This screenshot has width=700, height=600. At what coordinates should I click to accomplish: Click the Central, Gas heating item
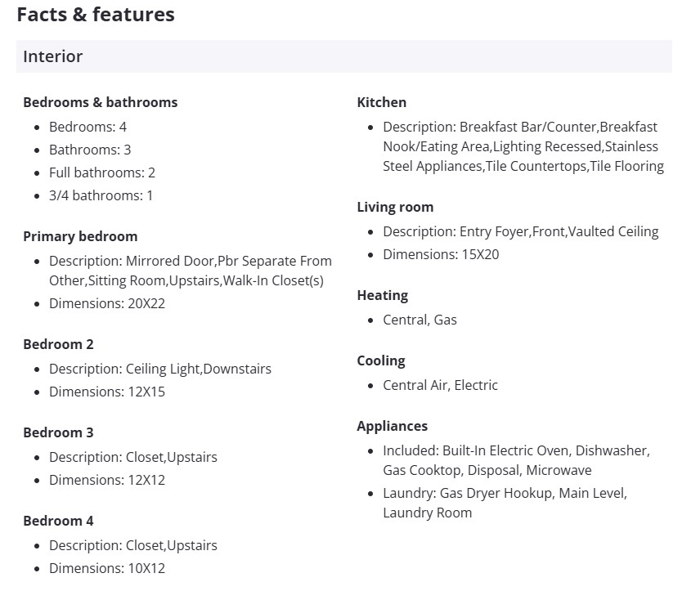[x=420, y=320]
